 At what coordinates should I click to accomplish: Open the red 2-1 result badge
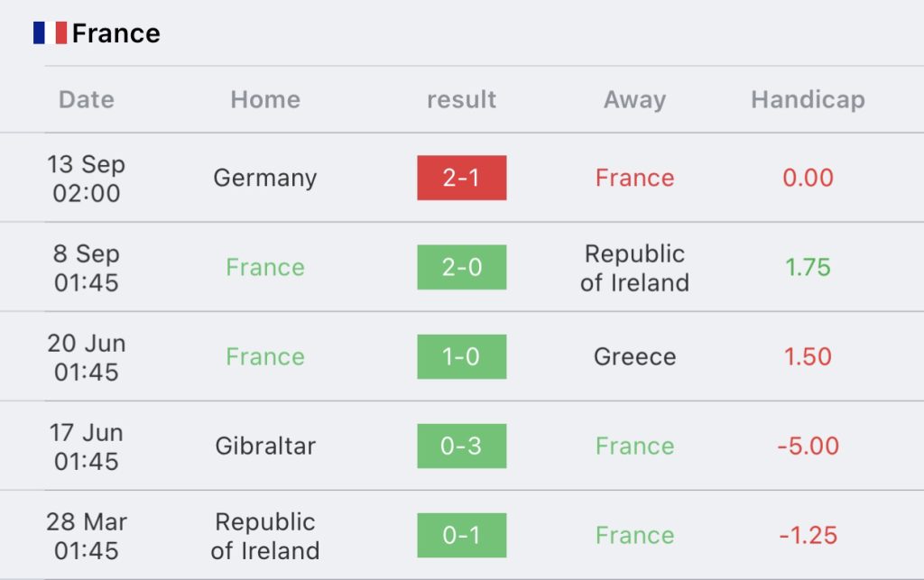pyautogui.click(x=462, y=178)
